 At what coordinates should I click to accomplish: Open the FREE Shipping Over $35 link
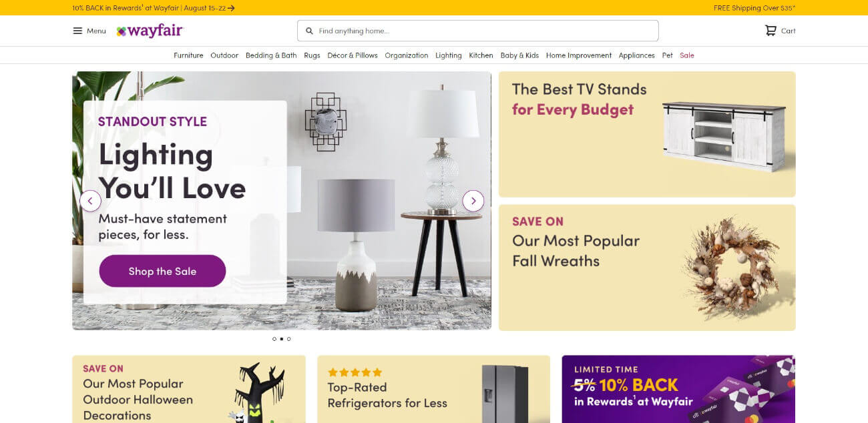pos(754,8)
